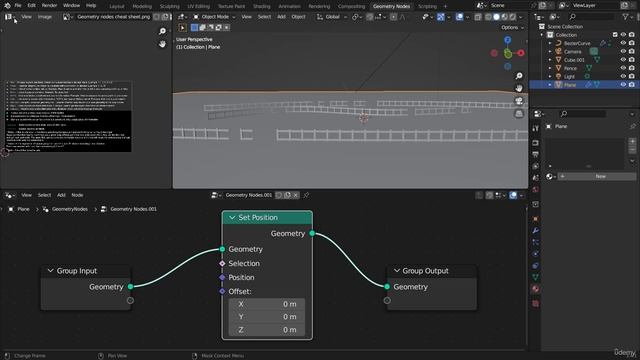Open the Object properties tab

coord(536,219)
